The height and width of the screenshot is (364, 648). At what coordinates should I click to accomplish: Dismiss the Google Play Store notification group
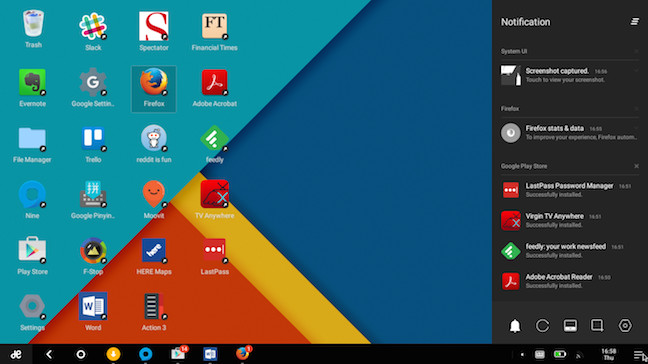tap(636, 166)
